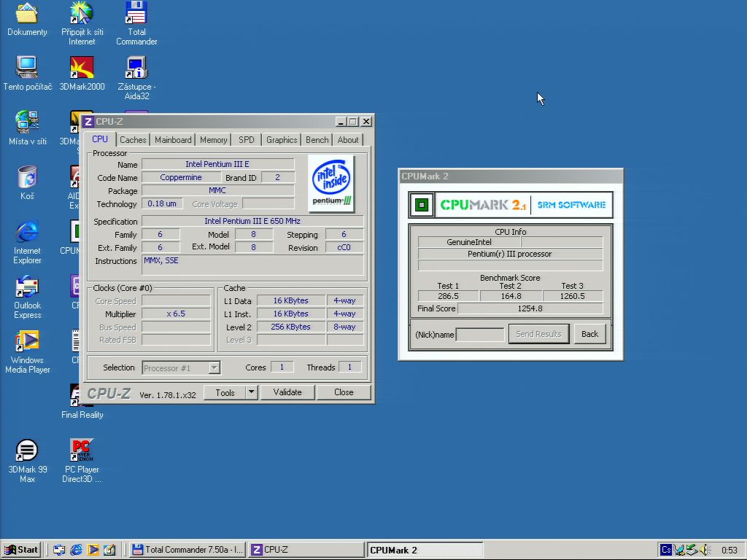This screenshot has width=747, height=560.
Task: Open the Graphics tab
Action: pyautogui.click(x=282, y=140)
